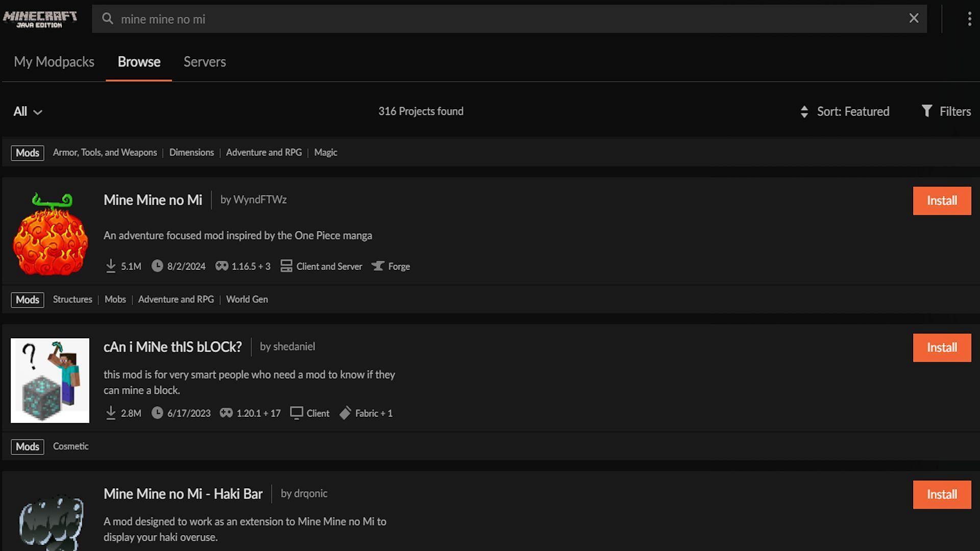Switch to the My Modpacks tab
Image resolution: width=980 pixels, height=551 pixels.
pyautogui.click(x=54, y=61)
